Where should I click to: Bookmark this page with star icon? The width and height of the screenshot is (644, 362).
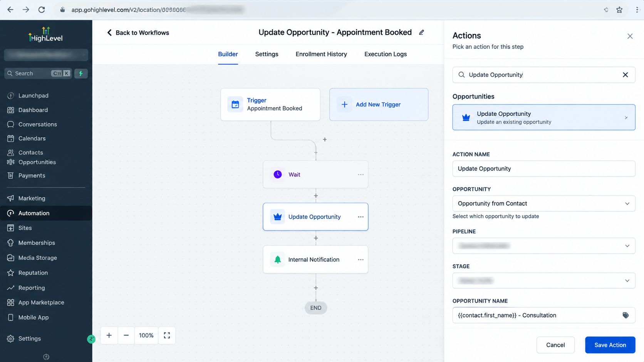[x=619, y=10]
